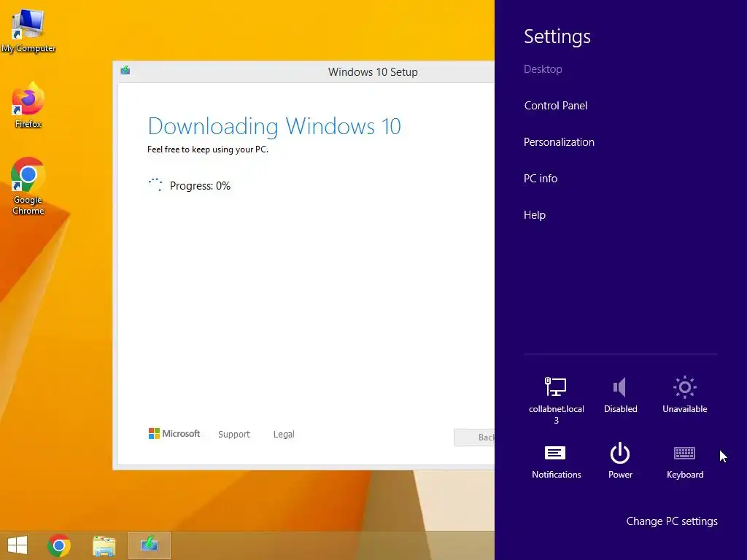Click Change PC settings link
The image size is (747, 560).
[x=672, y=521]
